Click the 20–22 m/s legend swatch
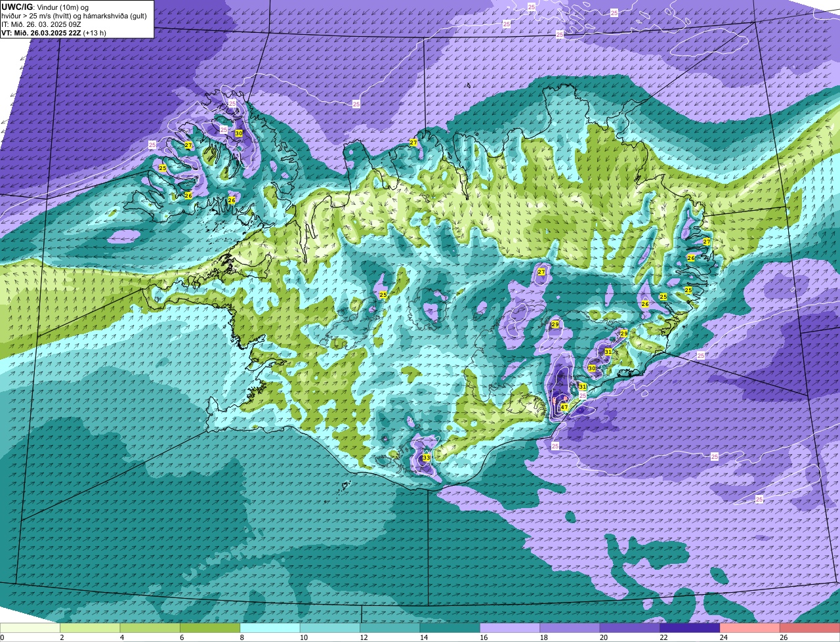The height and width of the screenshot is (642, 840). pos(631,628)
